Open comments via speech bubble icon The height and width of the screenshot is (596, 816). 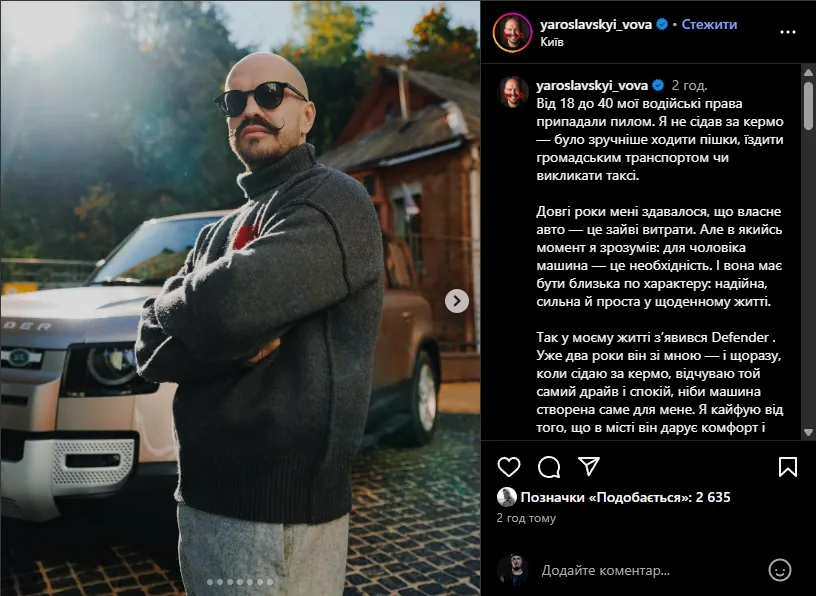tap(549, 467)
